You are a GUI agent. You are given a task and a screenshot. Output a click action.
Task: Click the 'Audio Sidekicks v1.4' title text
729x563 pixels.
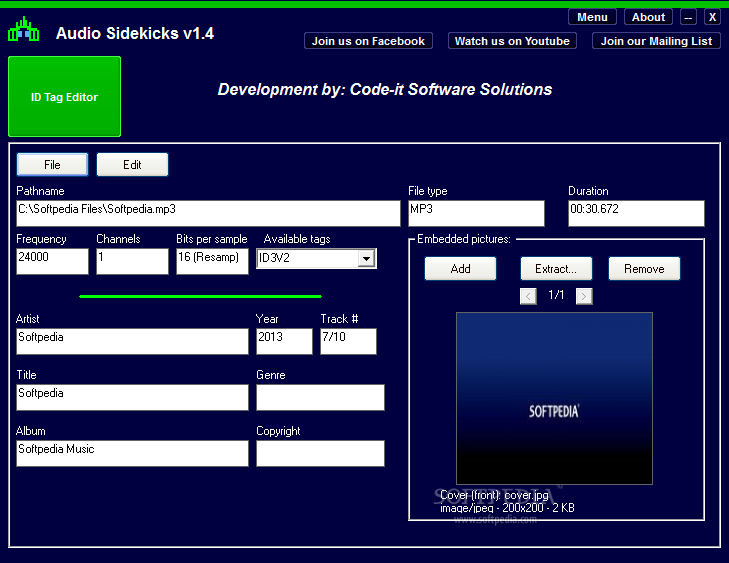click(135, 33)
